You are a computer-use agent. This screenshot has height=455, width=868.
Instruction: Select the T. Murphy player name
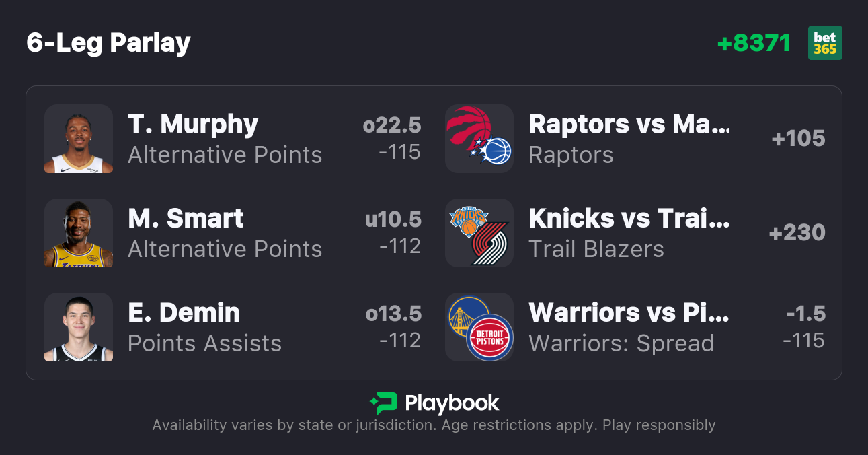(193, 125)
